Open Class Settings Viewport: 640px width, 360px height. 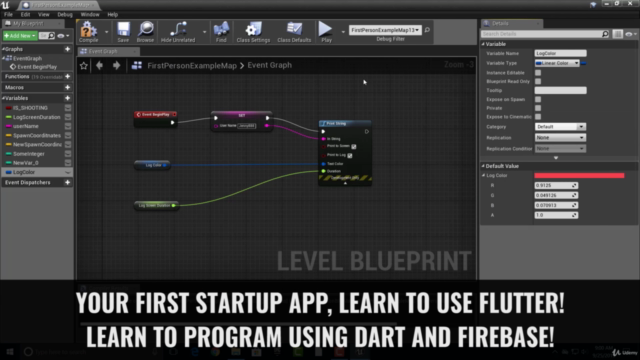[x=253, y=32]
